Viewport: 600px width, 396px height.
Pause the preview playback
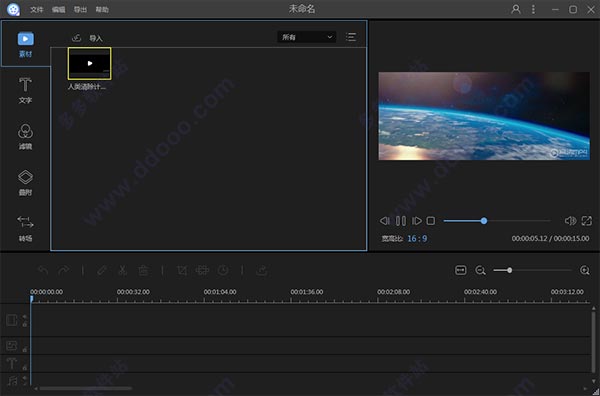point(401,221)
